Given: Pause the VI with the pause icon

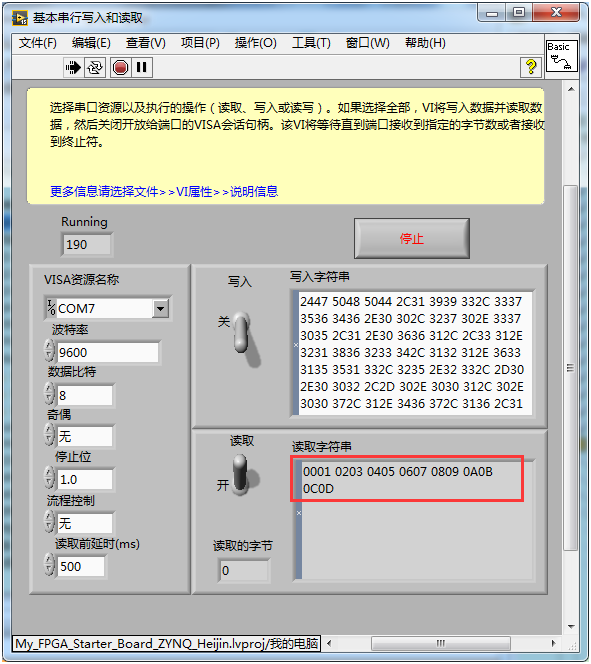Looking at the screenshot, I should tap(141, 67).
